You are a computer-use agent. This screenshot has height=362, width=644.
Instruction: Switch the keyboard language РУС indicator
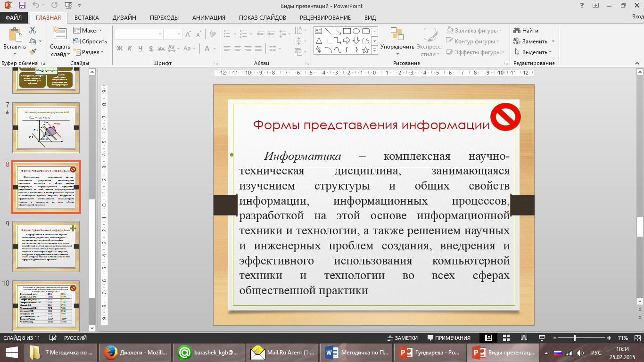coord(596,353)
